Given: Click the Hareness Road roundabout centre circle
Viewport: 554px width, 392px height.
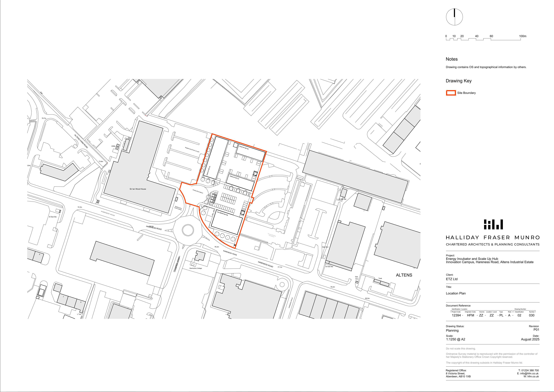Looking at the screenshot, I should pyautogui.click(x=188, y=230).
